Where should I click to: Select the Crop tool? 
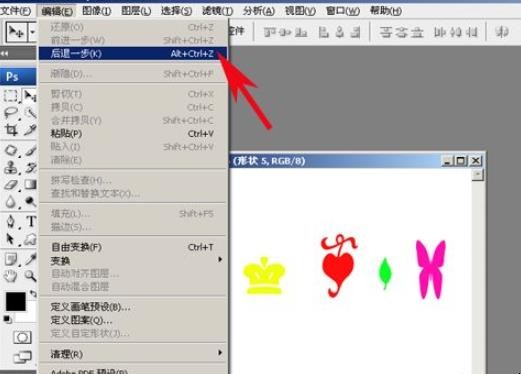(11, 130)
